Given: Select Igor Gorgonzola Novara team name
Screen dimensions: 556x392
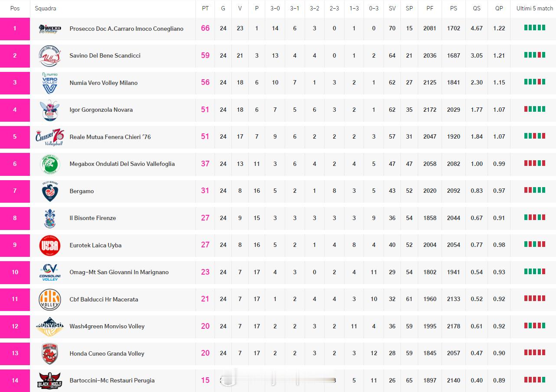Looking at the screenshot, I should (101, 110).
